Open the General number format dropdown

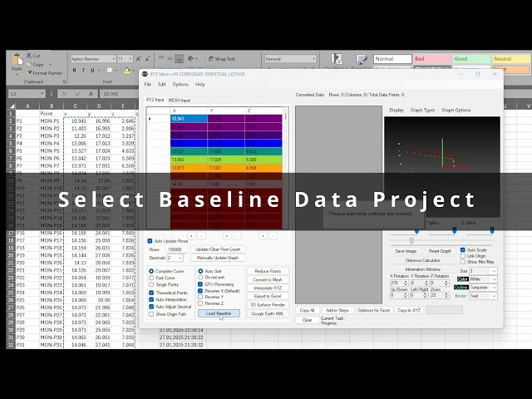pos(313,59)
